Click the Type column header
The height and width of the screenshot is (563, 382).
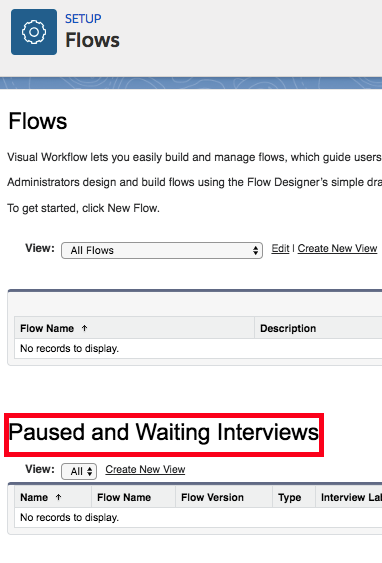click(x=289, y=497)
